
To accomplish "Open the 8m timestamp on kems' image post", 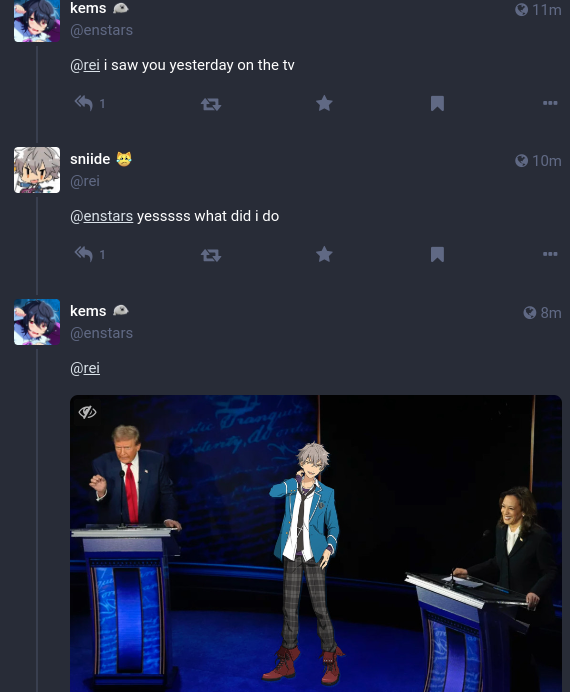I will [543, 313].
